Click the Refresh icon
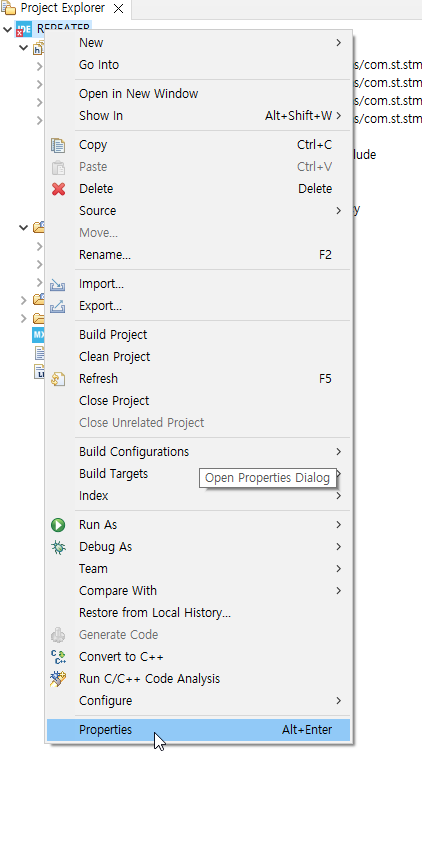Screen dimensions: 422x847 [x=58, y=379]
